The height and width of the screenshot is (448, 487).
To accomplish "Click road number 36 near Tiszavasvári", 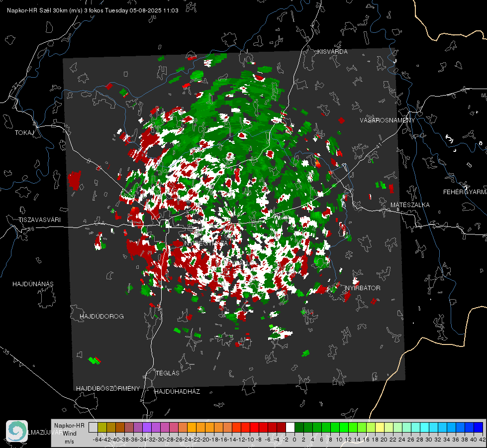I will pyautogui.click(x=31, y=229).
